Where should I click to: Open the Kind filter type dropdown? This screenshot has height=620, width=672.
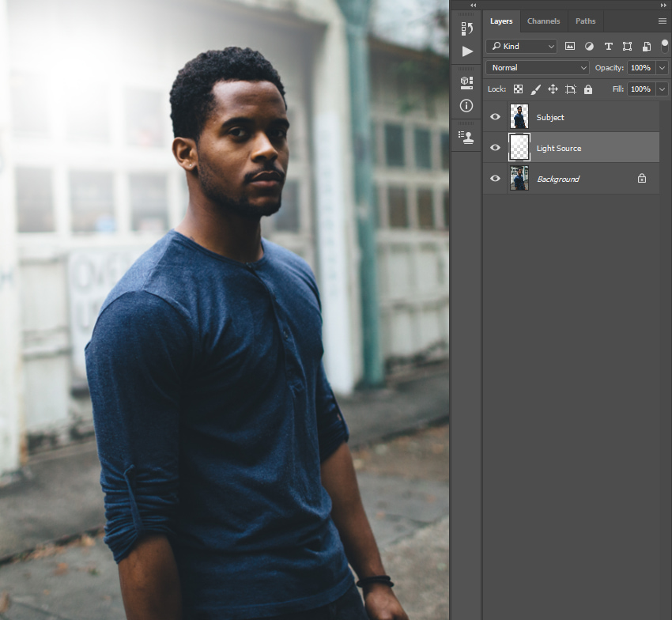(x=522, y=47)
